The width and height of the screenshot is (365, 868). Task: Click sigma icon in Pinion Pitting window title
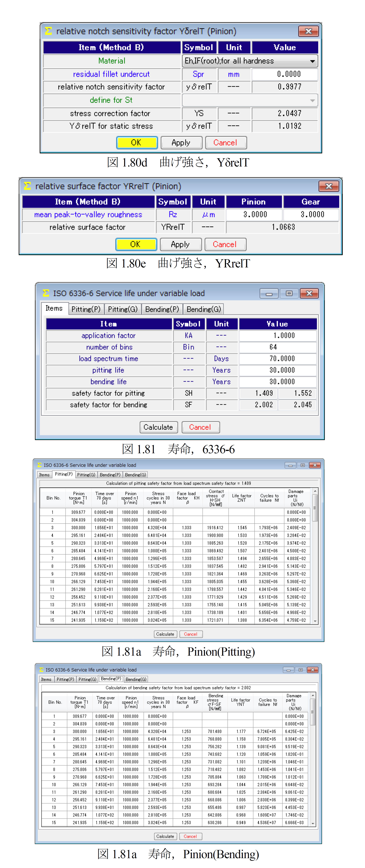[39, 465]
